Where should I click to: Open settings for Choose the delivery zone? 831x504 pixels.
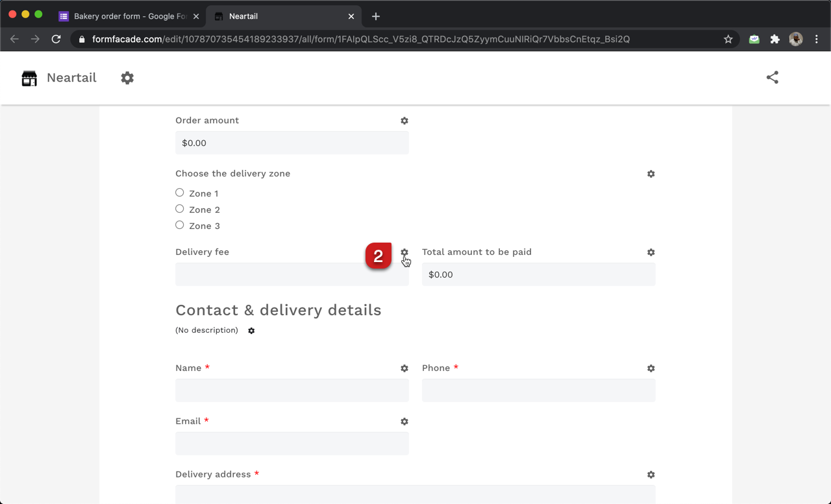coord(651,174)
